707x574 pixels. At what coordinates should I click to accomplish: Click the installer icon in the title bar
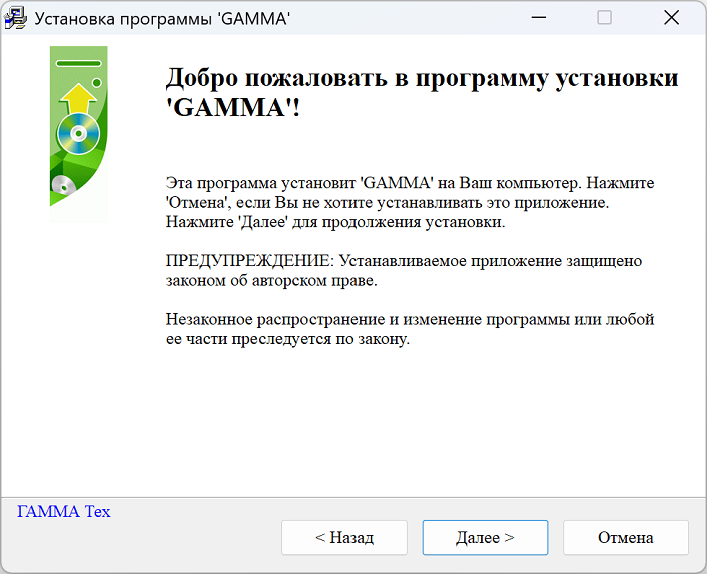[15, 18]
